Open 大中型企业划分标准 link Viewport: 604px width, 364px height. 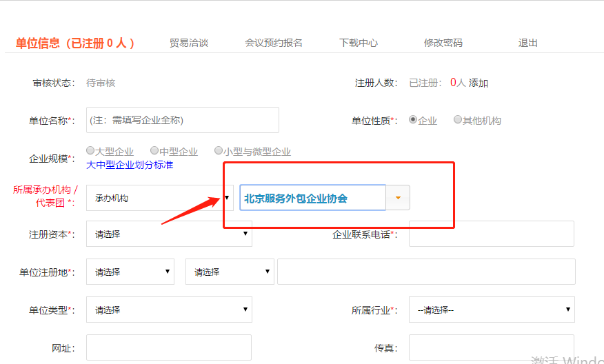[x=130, y=165]
